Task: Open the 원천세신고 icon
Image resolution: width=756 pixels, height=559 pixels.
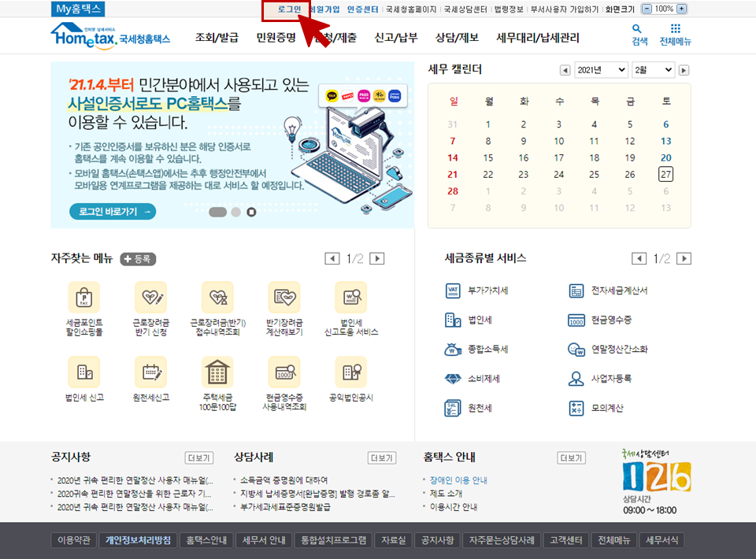Action: (151, 372)
